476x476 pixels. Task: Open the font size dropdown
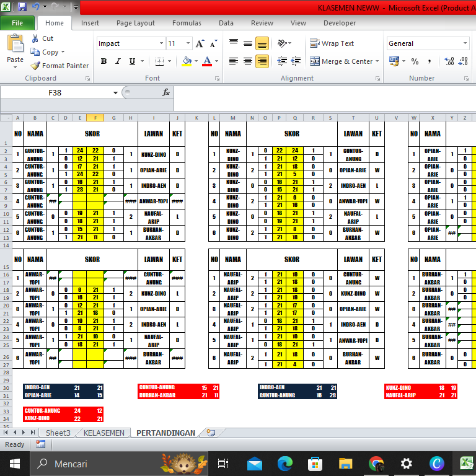click(188, 43)
